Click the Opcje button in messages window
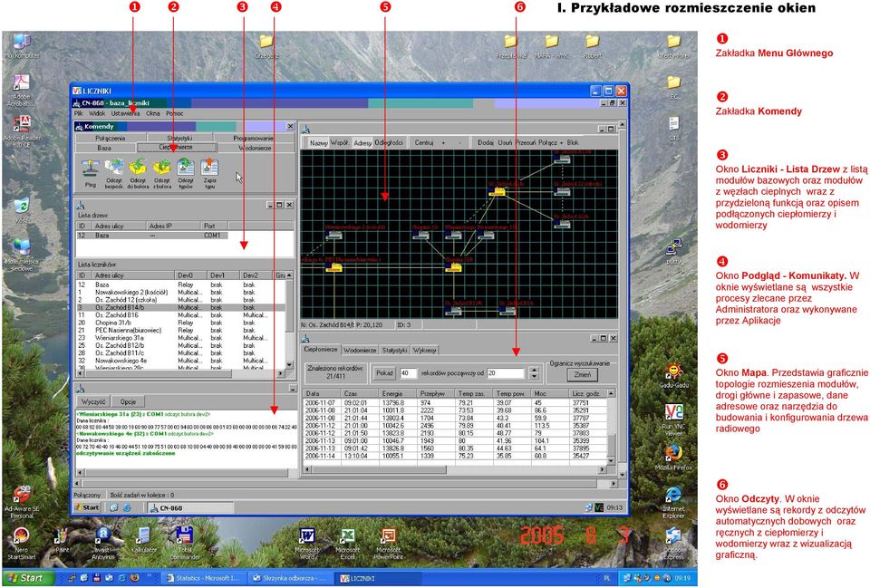This screenshot has height=588, width=870. 128,401
